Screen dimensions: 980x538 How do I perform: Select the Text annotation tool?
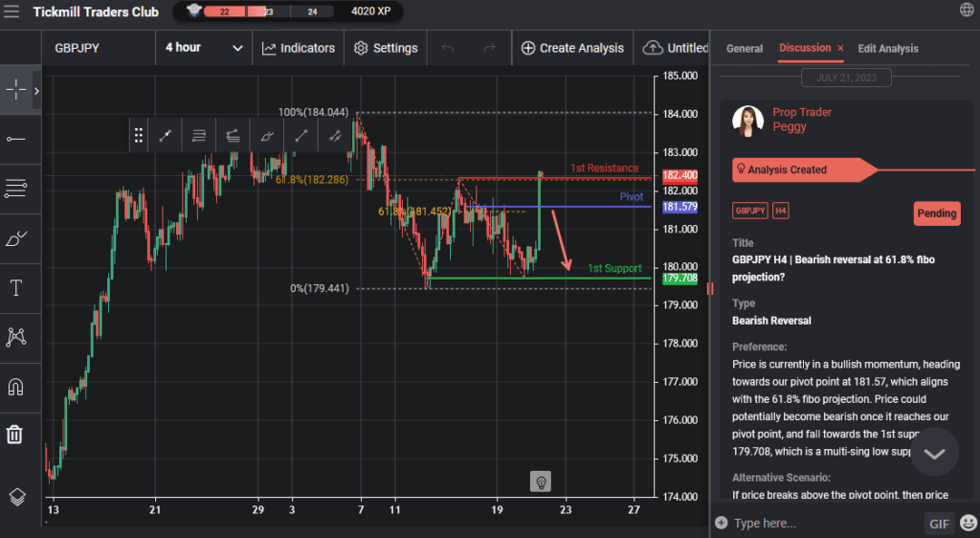[x=15, y=287]
